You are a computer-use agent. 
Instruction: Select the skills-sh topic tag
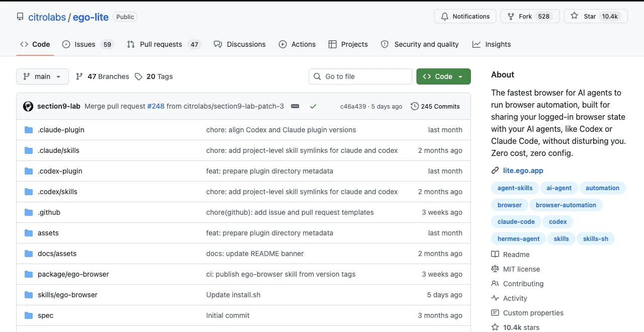[596, 238]
